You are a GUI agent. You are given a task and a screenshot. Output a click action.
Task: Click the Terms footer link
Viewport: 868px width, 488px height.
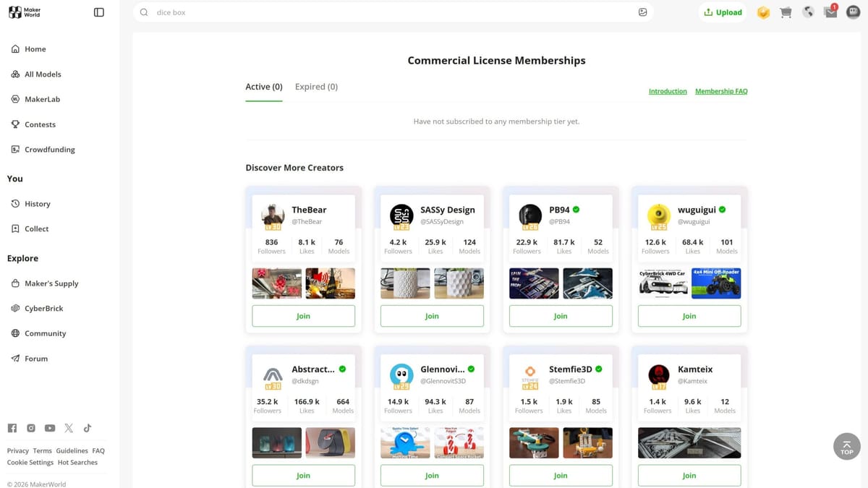[42, 451]
